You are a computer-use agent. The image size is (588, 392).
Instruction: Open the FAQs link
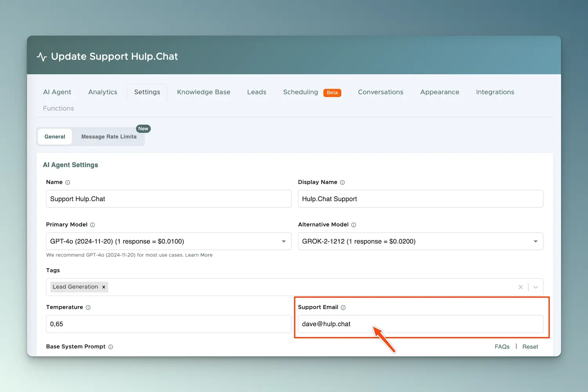pos(502,347)
